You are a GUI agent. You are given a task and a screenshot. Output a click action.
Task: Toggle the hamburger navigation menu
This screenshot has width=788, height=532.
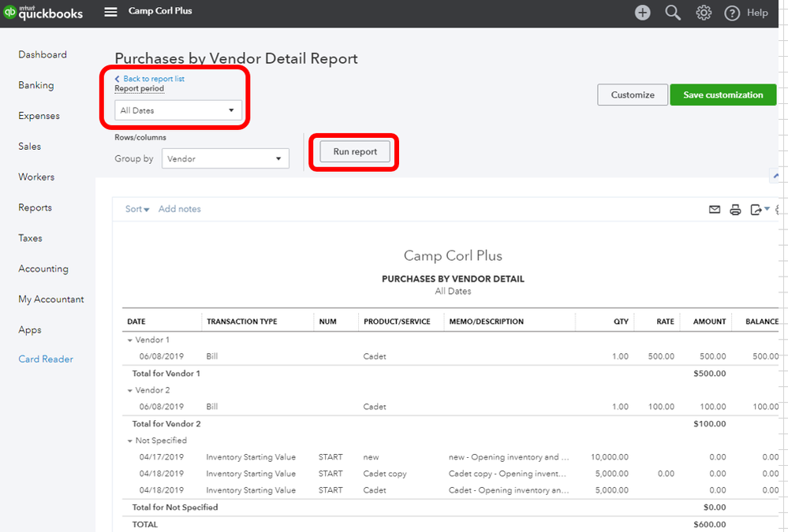(110, 12)
